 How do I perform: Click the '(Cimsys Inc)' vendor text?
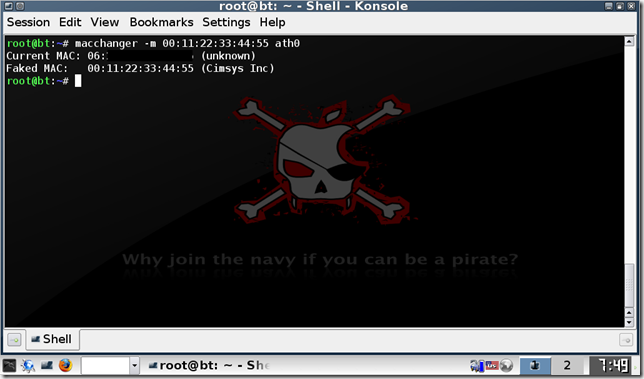coord(237,68)
